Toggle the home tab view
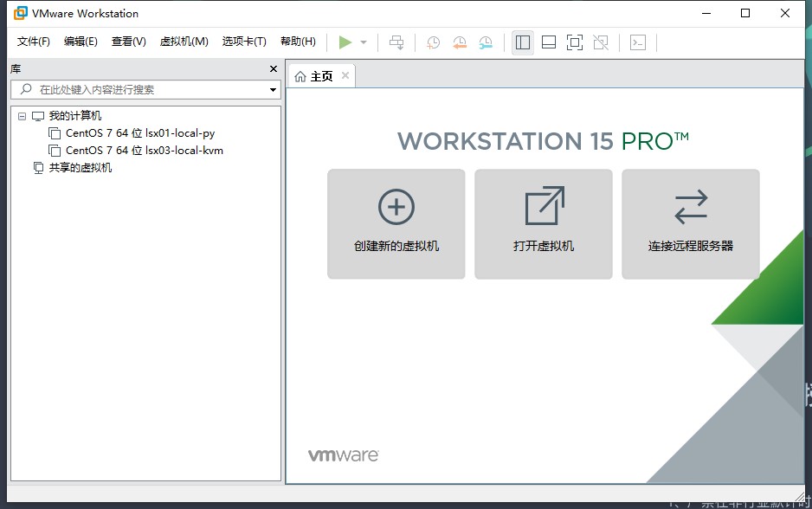Image resolution: width=812 pixels, height=509 pixels. [x=318, y=75]
